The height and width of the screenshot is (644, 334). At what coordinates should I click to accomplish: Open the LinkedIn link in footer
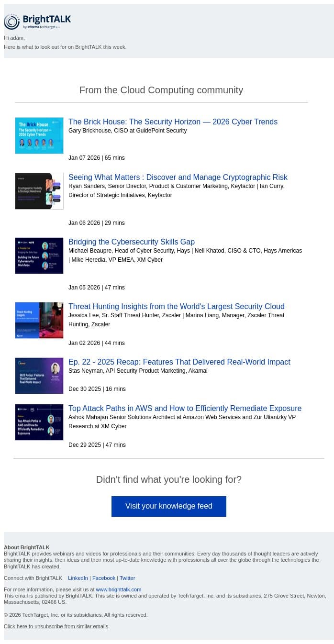point(78,578)
